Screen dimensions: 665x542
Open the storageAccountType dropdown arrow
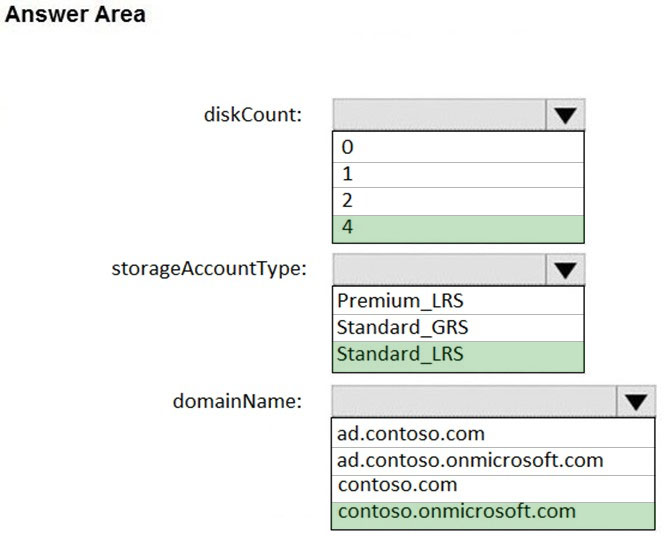pos(565,270)
